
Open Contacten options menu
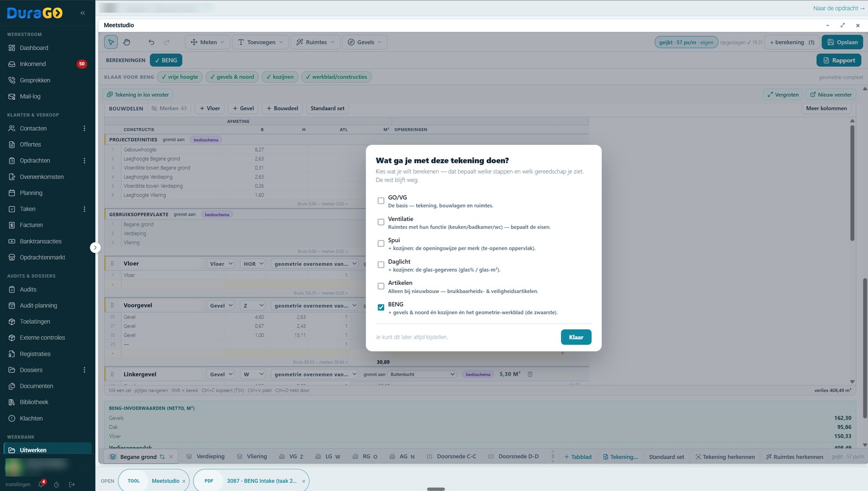pyautogui.click(x=84, y=129)
